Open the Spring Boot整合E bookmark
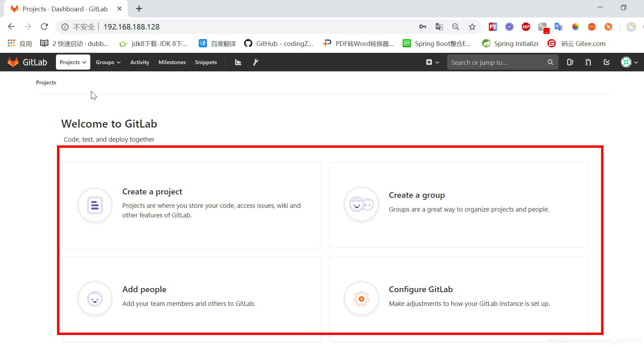 click(x=437, y=44)
